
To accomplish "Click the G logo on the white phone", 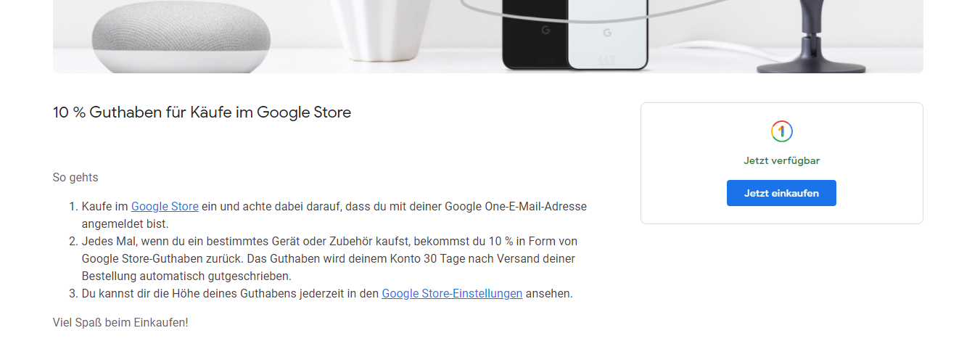I will [607, 33].
